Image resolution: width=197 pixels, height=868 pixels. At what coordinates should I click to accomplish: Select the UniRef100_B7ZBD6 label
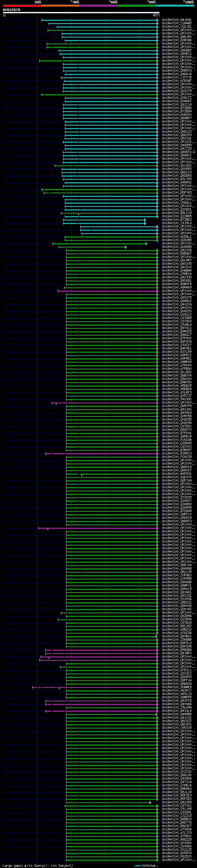(x=176, y=108)
